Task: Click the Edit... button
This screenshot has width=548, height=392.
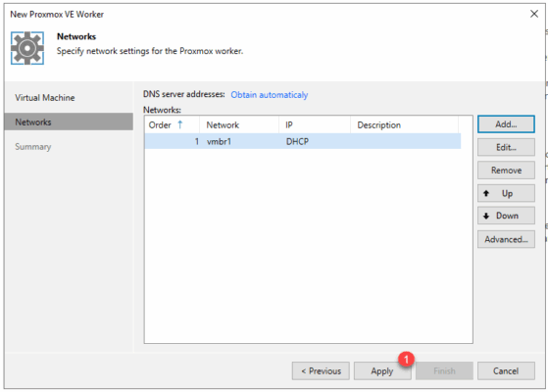Action: click(x=506, y=147)
